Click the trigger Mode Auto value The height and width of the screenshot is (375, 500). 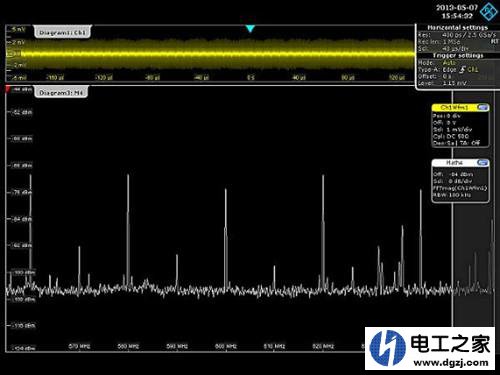[x=449, y=62]
